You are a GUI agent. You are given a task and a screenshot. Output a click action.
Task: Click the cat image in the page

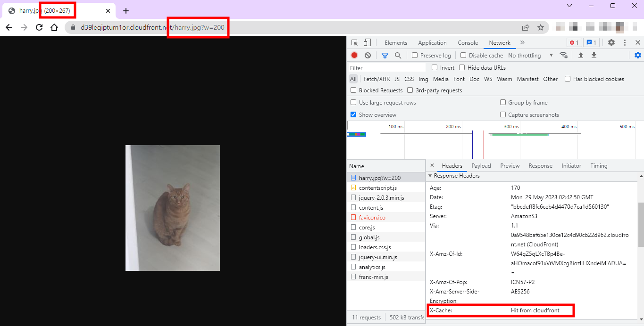point(173,208)
